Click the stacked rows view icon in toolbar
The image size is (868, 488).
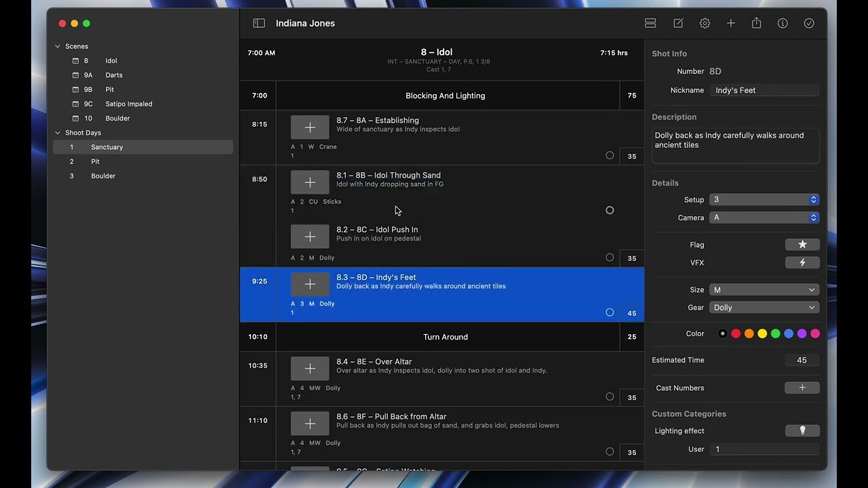(650, 23)
